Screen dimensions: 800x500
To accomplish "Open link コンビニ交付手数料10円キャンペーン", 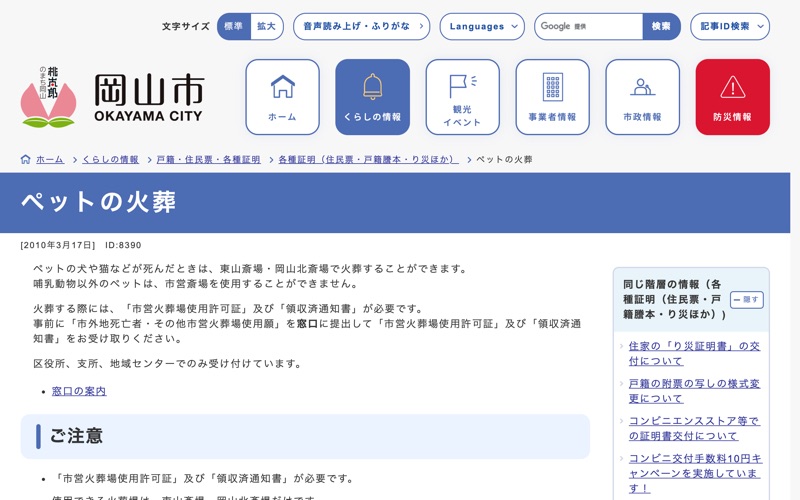I will click(695, 473).
